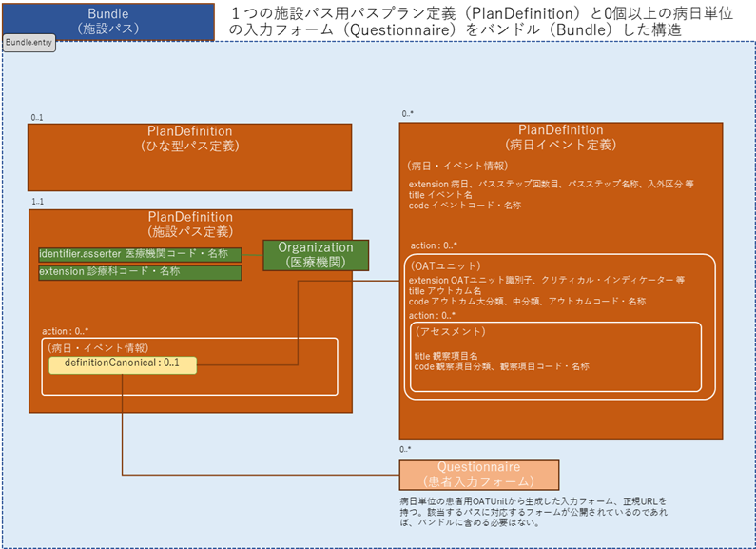This screenshot has width=756, height=549.
Task: Click the 1..1 cardinality label
Action: 38,202
